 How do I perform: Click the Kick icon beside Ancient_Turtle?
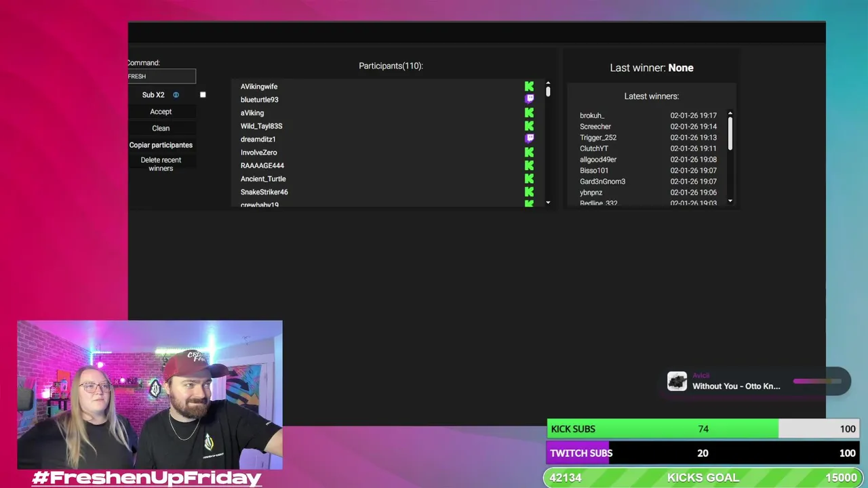529,178
